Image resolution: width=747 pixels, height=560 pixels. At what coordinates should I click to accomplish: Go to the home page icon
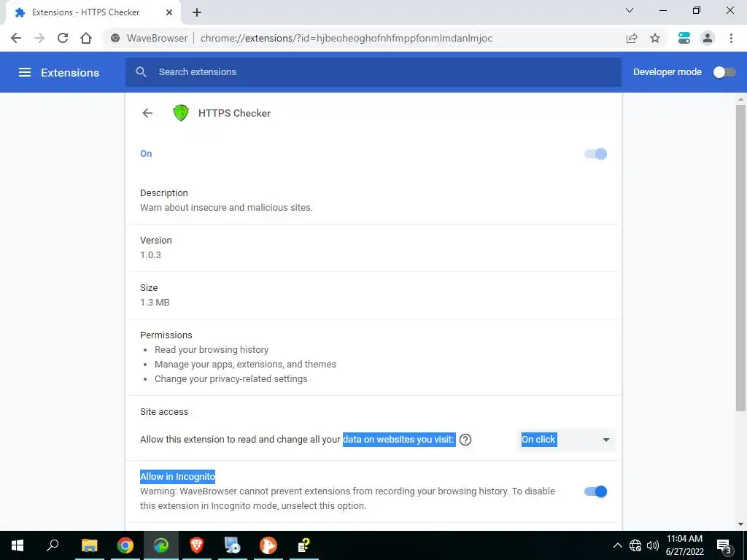coord(86,38)
